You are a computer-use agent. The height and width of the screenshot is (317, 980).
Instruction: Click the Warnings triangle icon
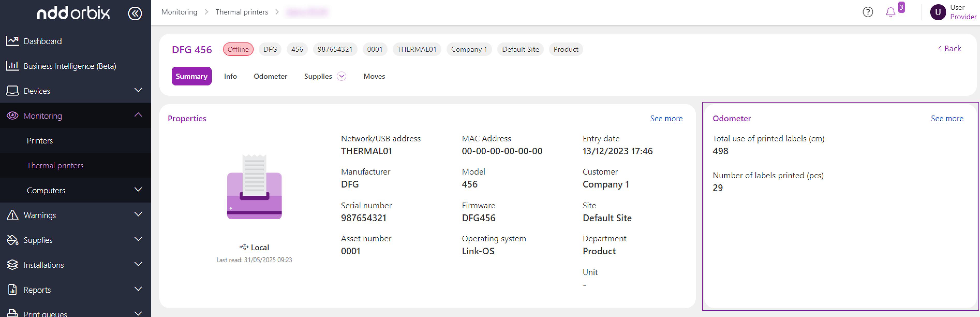pyautogui.click(x=12, y=215)
